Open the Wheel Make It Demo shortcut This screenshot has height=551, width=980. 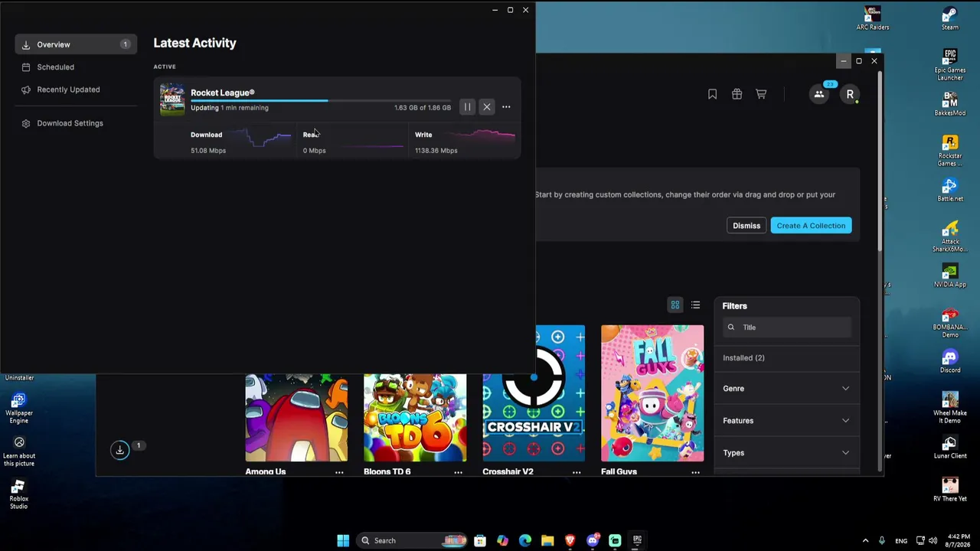click(950, 408)
